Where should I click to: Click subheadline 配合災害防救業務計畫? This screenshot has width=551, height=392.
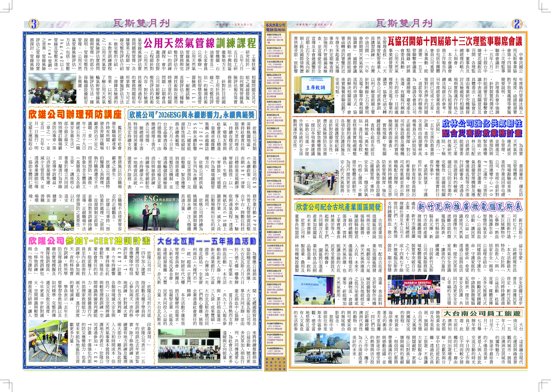coord(482,133)
